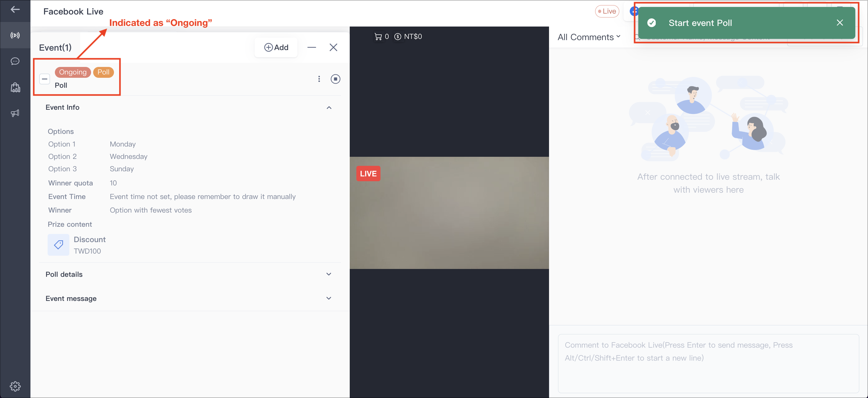Select the Sunday option text
The height and width of the screenshot is (398, 868).
[x=122, y=169]
